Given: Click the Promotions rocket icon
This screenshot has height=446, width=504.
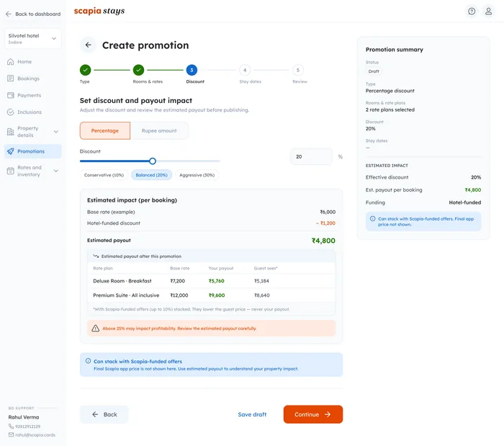Looking at the screenshot, I should click(x=11, y=151).
